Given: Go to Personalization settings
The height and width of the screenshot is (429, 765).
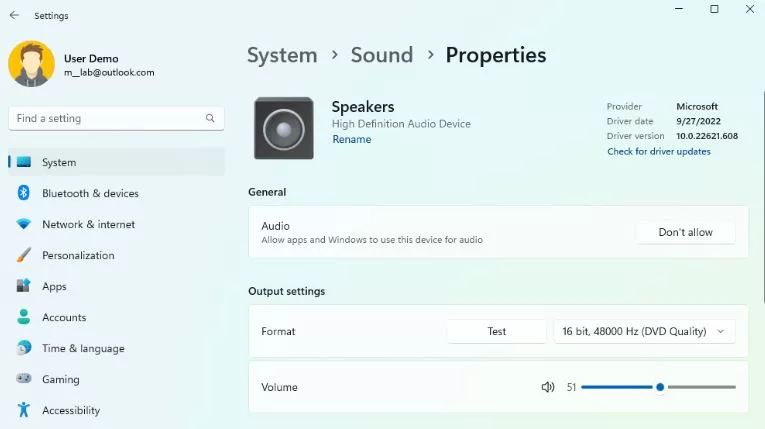Looking at the screenshot, I should 116,255.
